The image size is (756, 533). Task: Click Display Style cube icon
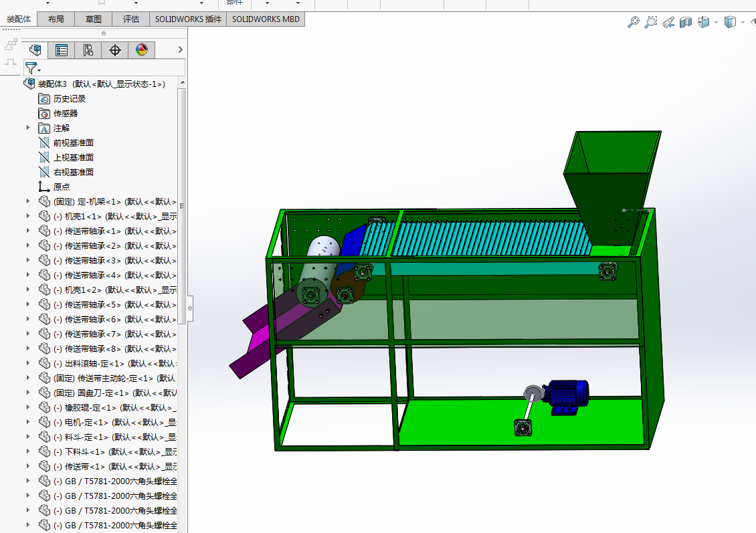(730, 22)
